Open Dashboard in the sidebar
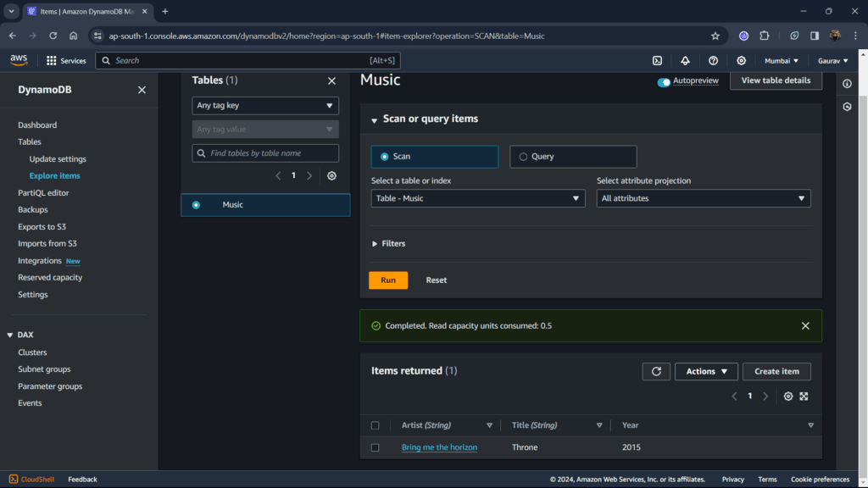Image resolution: width=868 pixels, height=488 pixels. point(37,125)
